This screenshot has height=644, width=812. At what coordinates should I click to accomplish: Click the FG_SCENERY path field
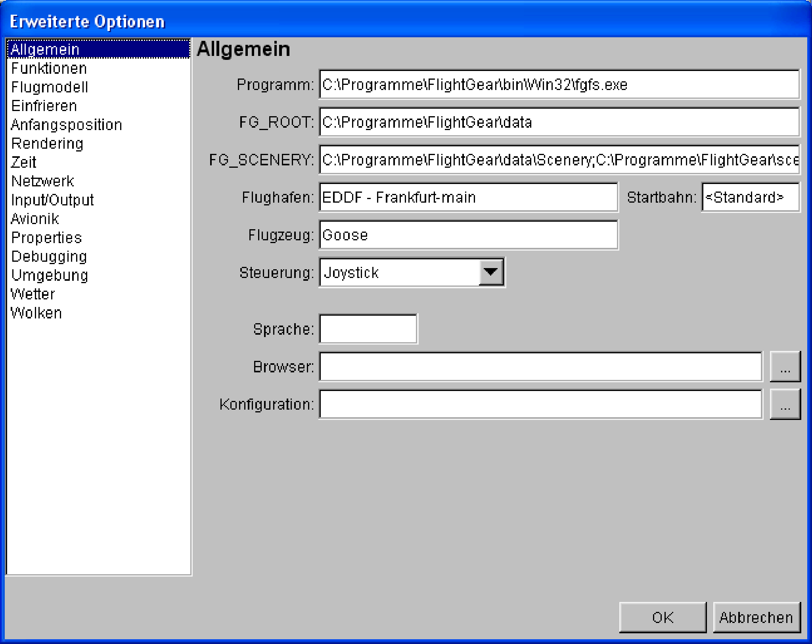[x=559, y=160]
